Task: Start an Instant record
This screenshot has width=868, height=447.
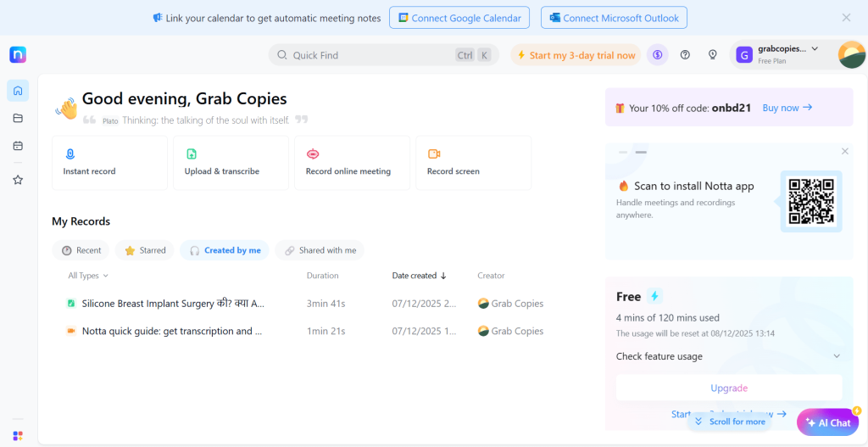Action: coord(109,163)
